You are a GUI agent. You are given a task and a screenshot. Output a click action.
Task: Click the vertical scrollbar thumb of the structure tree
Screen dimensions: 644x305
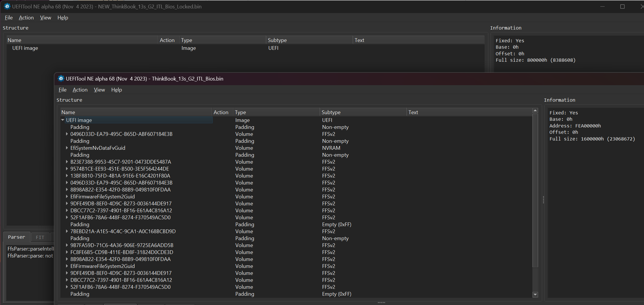point(535,191)
